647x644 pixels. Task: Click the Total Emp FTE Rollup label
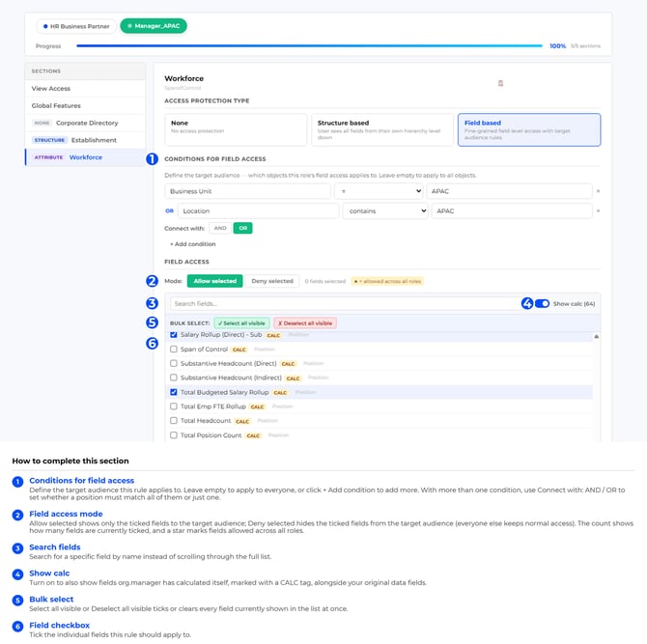click(212, 406)
